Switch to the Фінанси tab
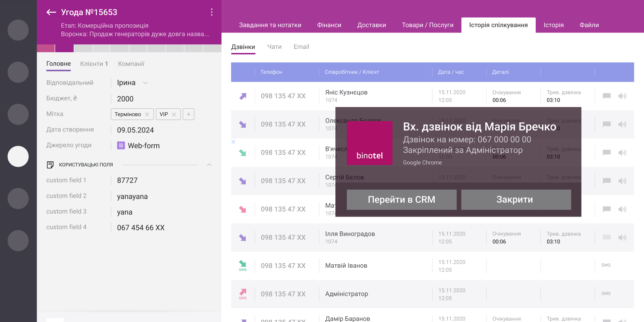 pyautogui.click(x=329, y=25)
